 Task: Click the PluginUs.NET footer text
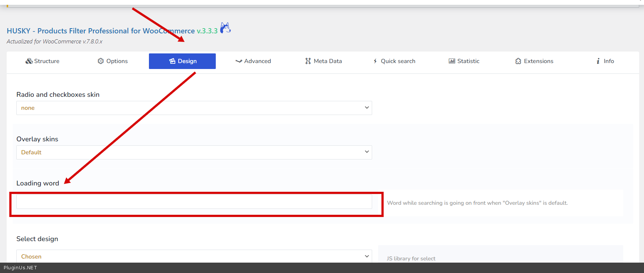20,268
